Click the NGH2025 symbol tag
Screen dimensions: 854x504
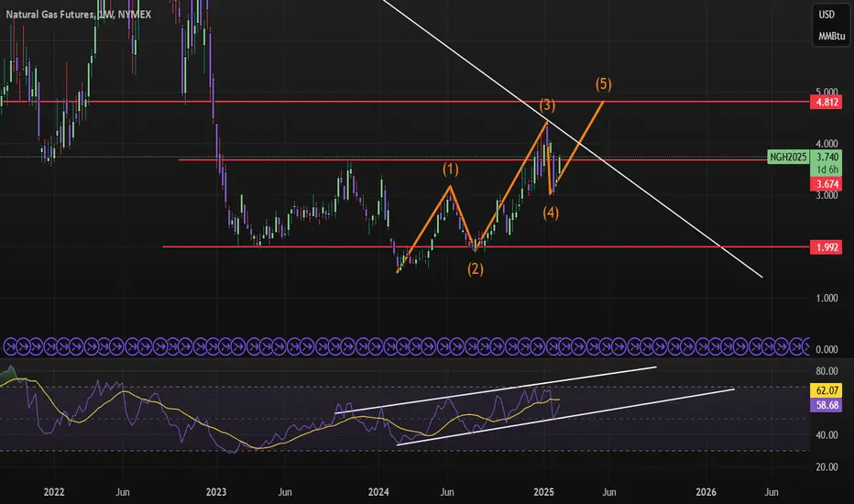[788, 157]
